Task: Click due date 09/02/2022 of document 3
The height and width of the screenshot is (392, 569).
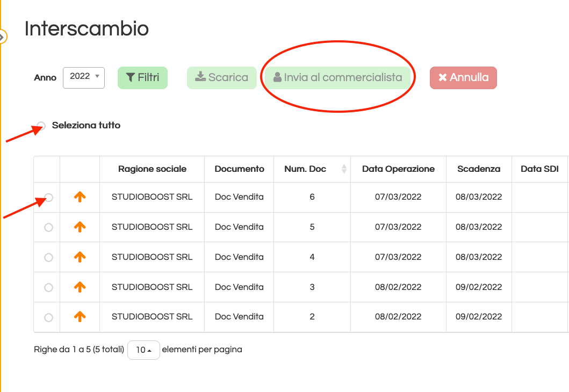Action: pyautogui.click(x=479, y=287)
